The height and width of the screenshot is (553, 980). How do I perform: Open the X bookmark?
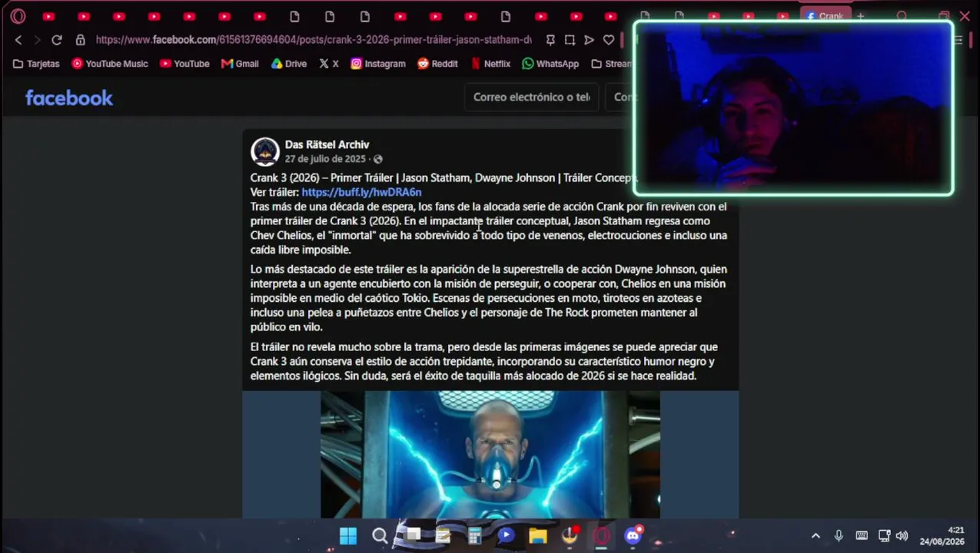tap(329, 64)
